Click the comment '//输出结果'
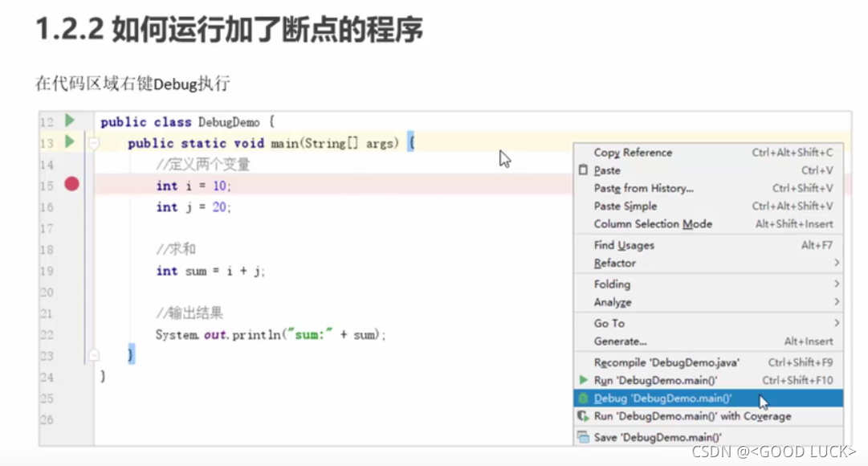868x466 pixels. (x=189, y=313)
